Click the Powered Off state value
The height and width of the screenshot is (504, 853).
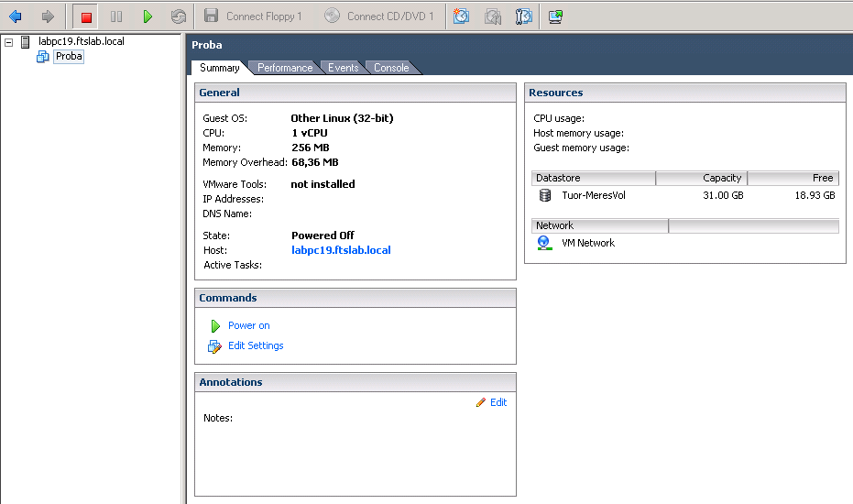point(323,236)
